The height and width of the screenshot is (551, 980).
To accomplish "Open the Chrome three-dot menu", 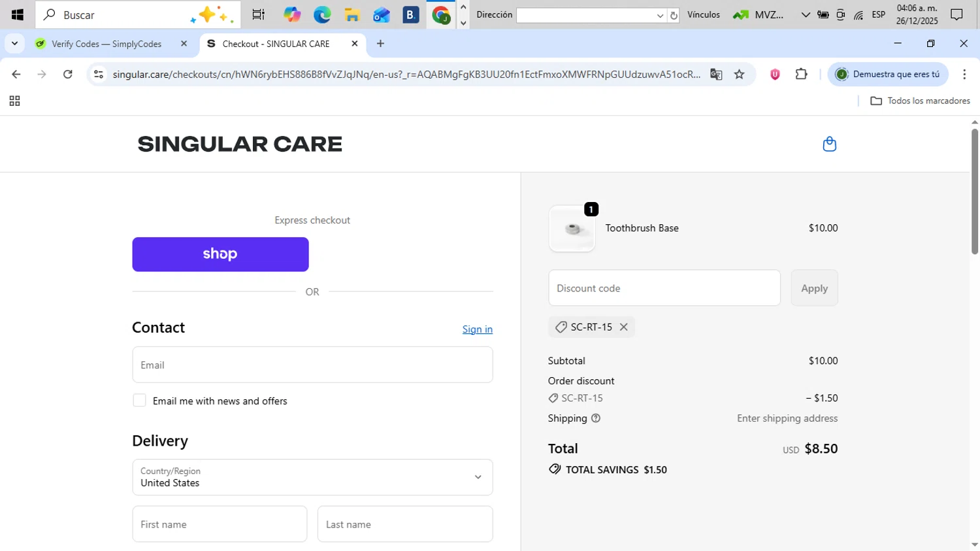I will (964, 75).
